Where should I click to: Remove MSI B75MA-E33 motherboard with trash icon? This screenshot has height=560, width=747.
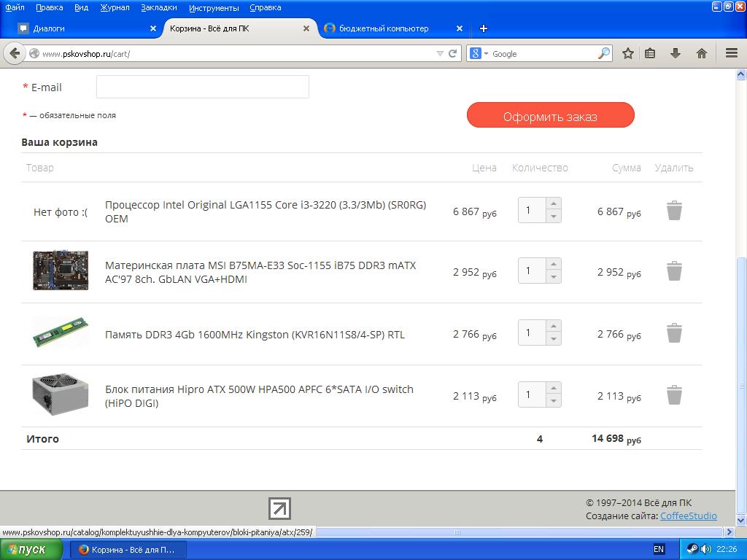(674, 271)
